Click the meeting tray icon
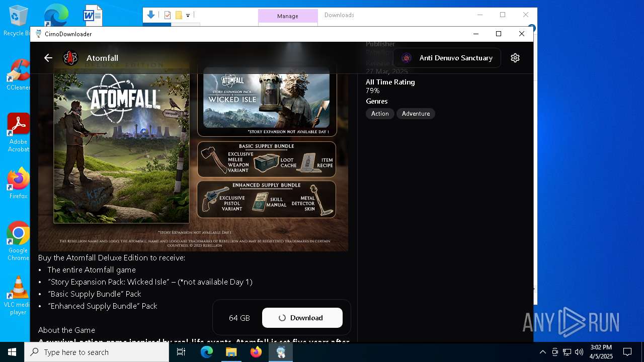 pos(555,352)
